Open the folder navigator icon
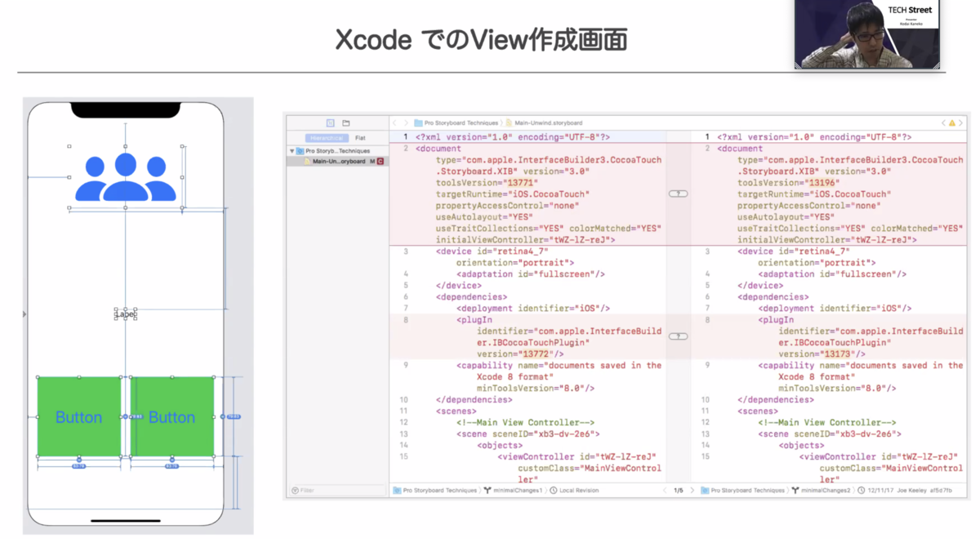Viewport: 980px width, 539px height. (x=346, y=123)
